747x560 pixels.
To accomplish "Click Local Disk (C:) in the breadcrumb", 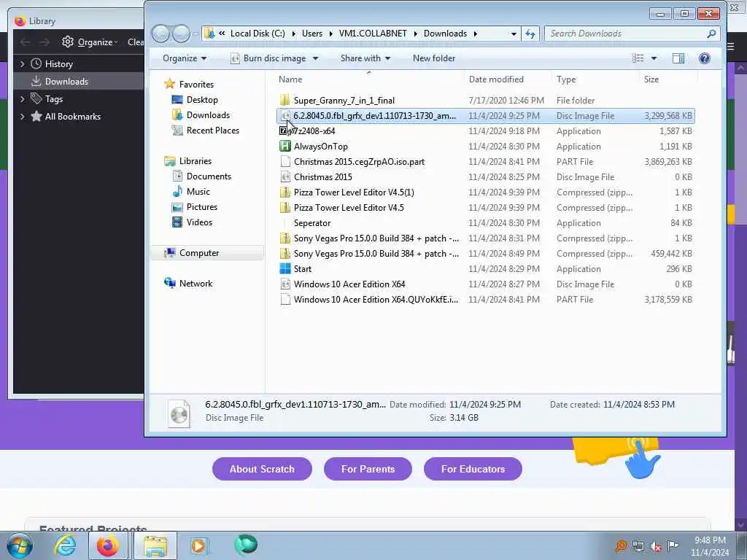I will coord(258,34).
